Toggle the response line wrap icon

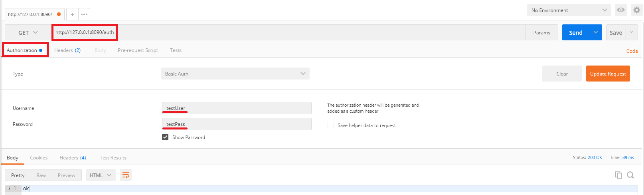click(126, 175)
